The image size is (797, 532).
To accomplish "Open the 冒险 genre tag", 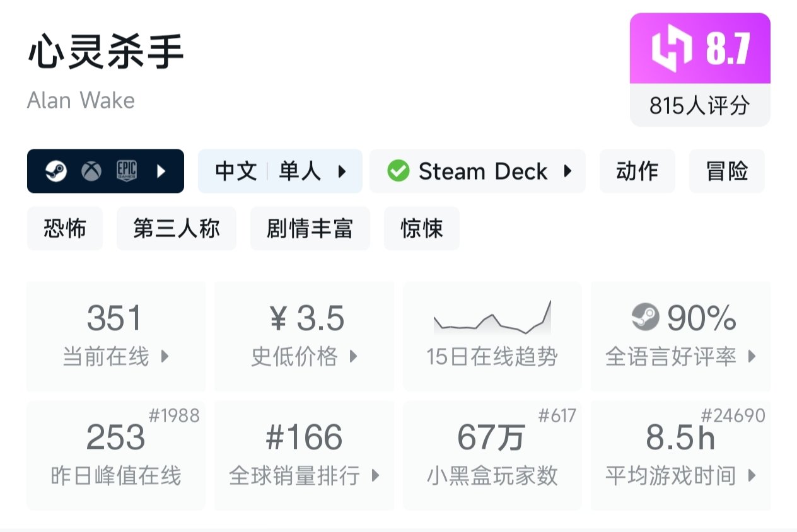I will [727, 171].
